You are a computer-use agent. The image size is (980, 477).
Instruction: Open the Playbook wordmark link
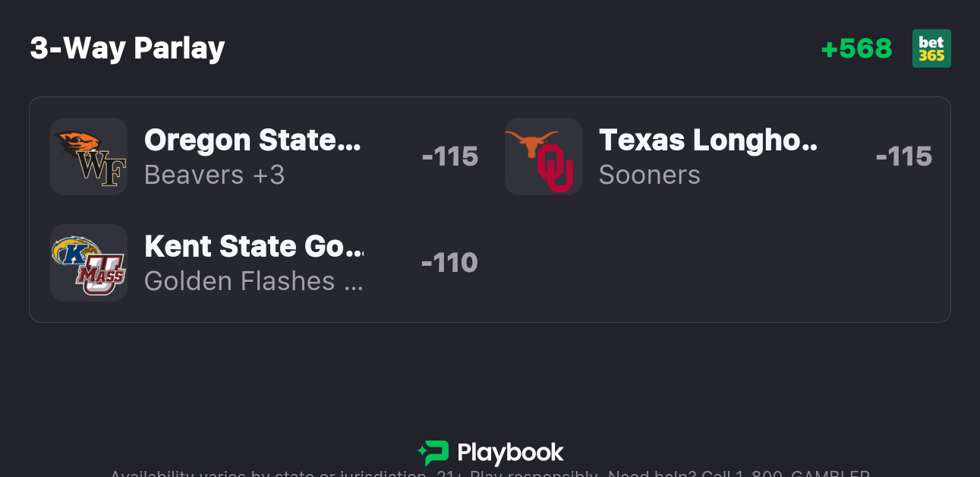(510, 453)
